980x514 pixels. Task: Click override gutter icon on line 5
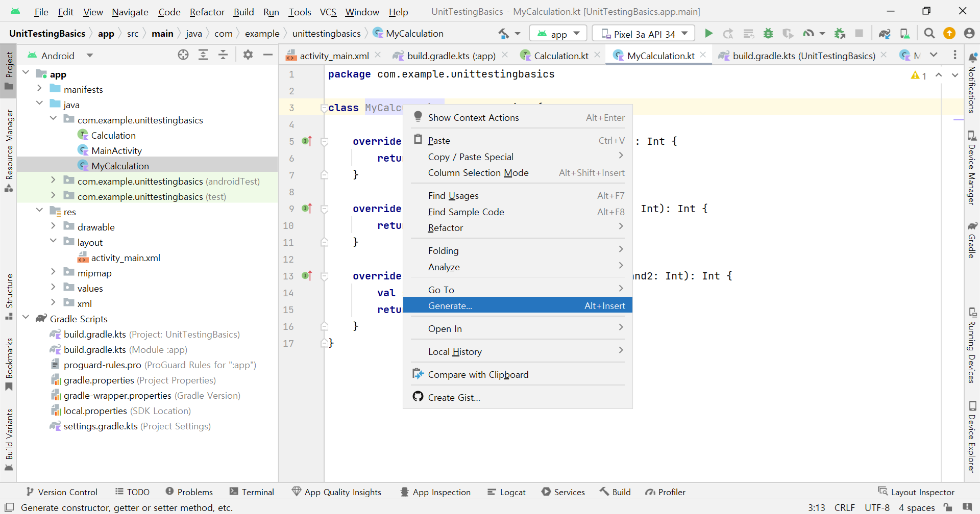pos(307,141)
